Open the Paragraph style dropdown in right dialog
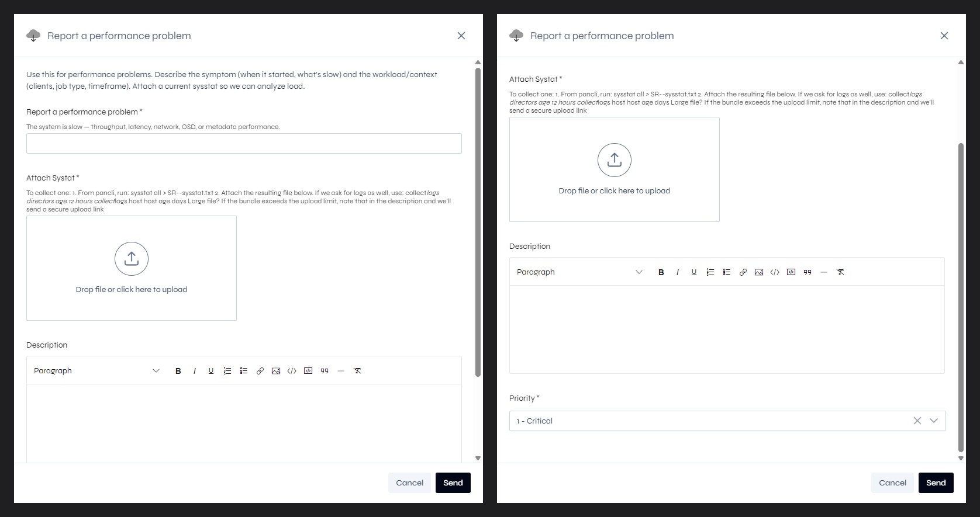The height and width of the screenshot is (517, 980). click(x=579, y=272)
